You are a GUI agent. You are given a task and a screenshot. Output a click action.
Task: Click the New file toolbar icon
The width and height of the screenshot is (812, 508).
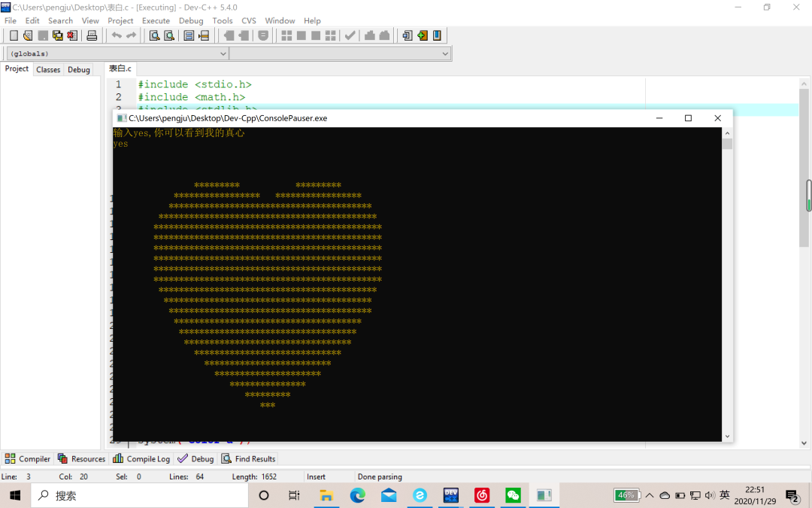(x=14, y=35)
